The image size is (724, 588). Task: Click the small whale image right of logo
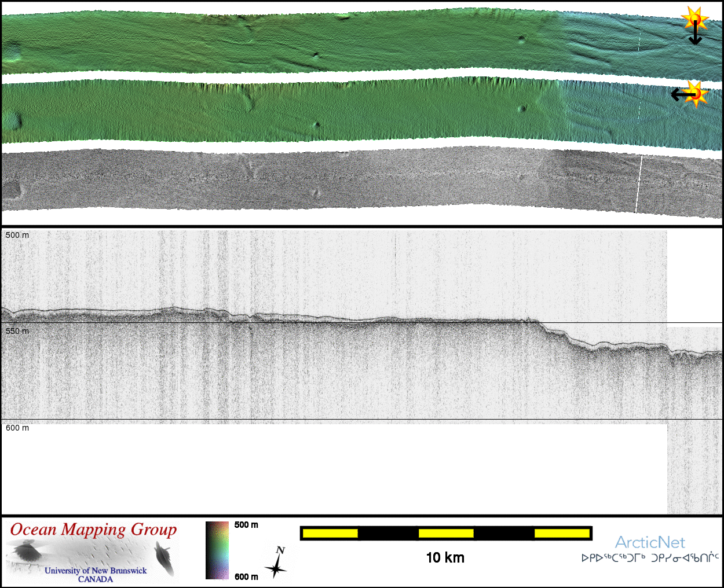pos(164,558)
